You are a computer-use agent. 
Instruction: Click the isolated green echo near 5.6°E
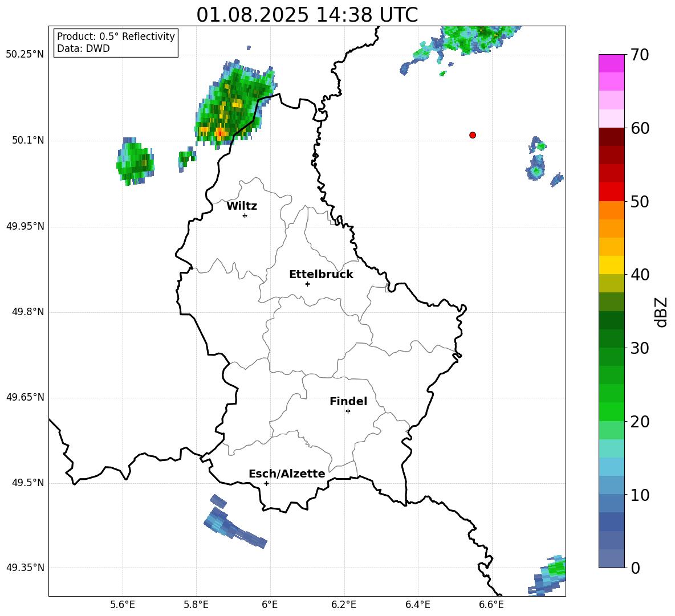135,162
